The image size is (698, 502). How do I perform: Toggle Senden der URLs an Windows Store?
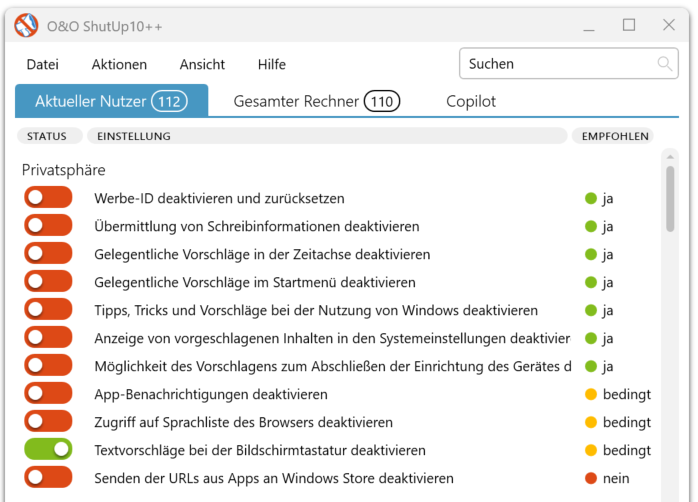pyautogui.click(x=48, y=478)
